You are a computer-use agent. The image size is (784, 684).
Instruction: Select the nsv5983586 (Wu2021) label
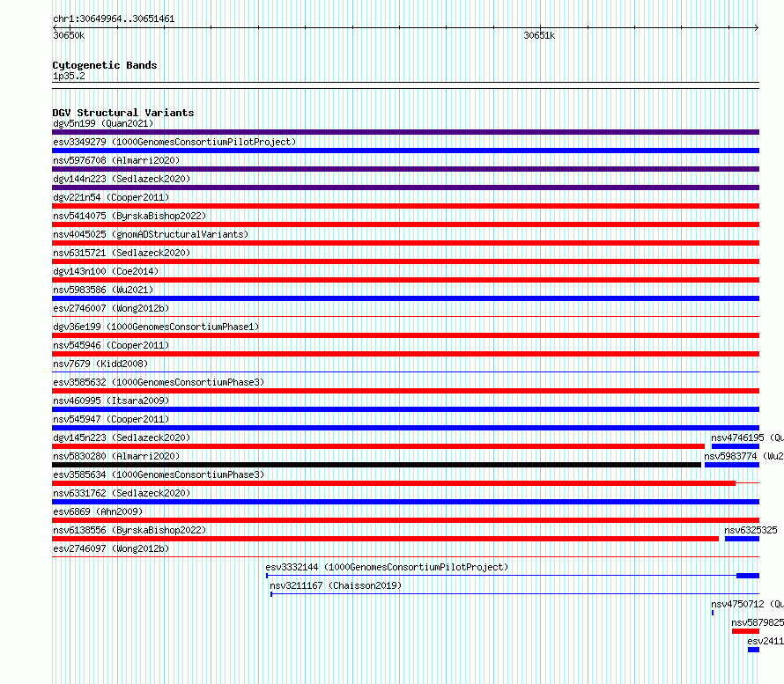103,290
